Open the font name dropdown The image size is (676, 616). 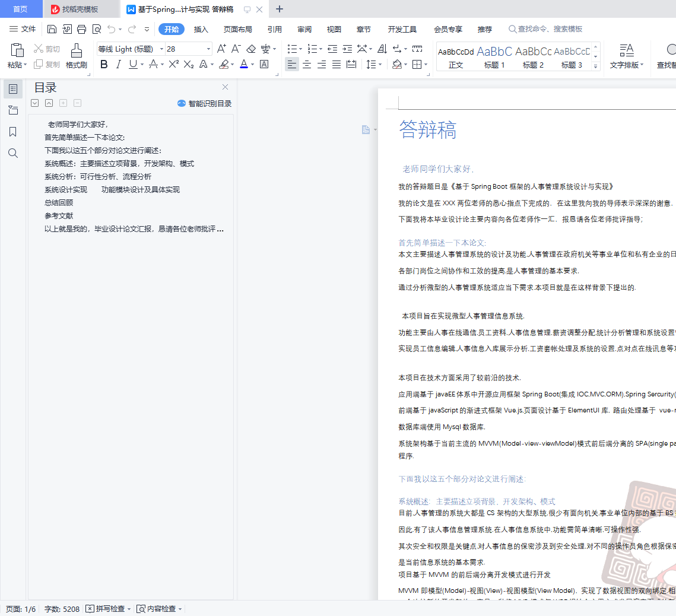[161, 49]
